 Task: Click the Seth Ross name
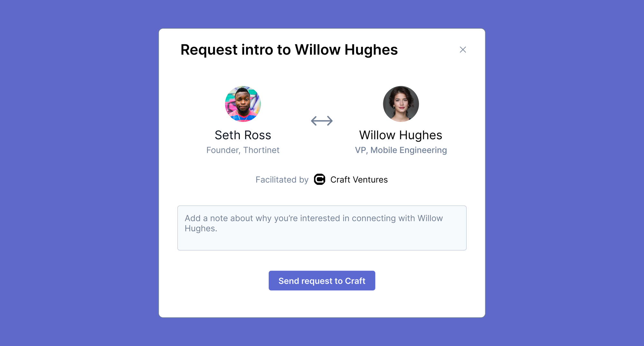pos(243,135)
